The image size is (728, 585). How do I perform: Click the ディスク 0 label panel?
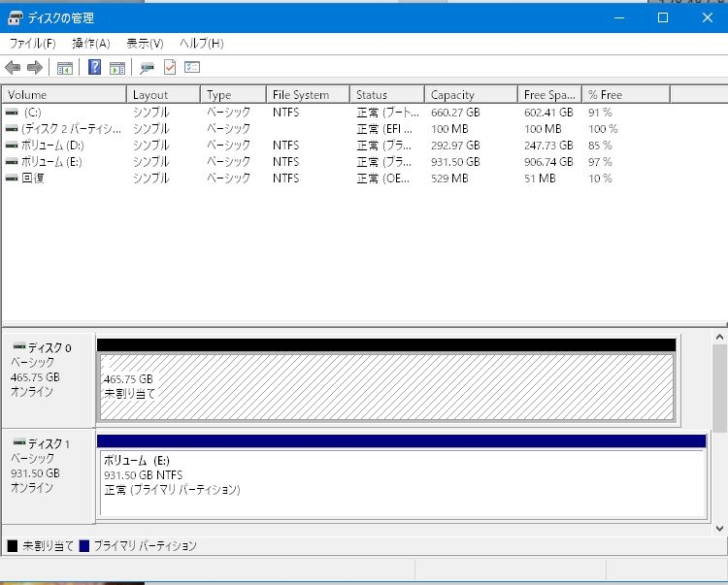tap(49, 379)
